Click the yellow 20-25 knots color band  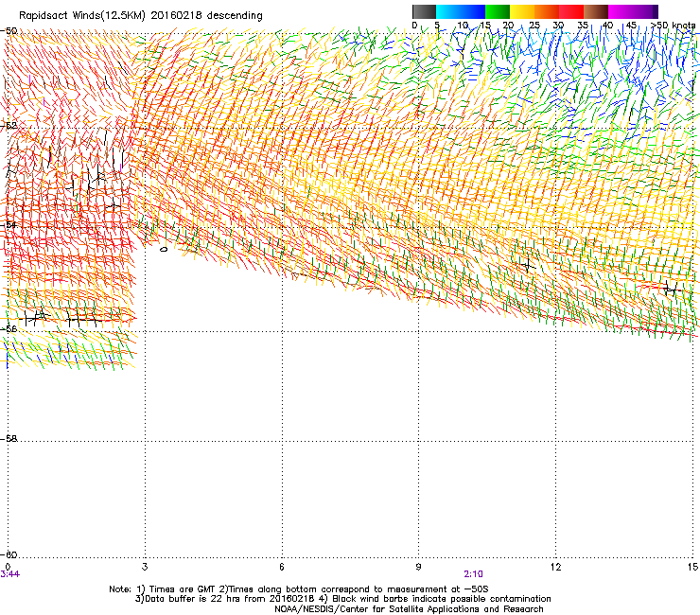pyautogui.click(x=522, y=11)
